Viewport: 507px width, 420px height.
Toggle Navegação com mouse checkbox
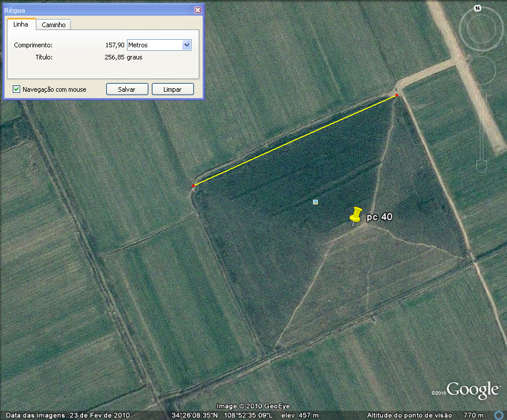17,89
